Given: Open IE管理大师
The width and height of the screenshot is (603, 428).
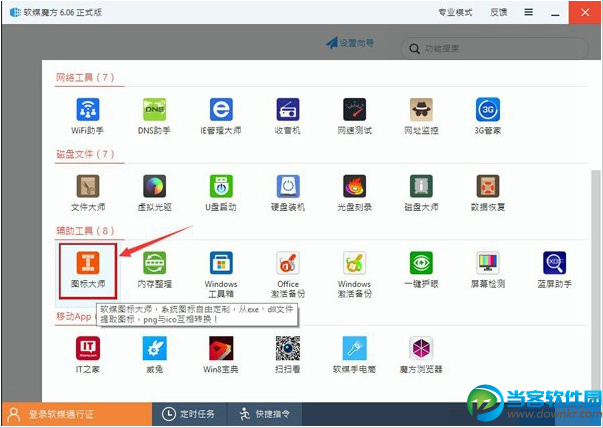Looking at the screenshot, I should (x=221, y=116).
